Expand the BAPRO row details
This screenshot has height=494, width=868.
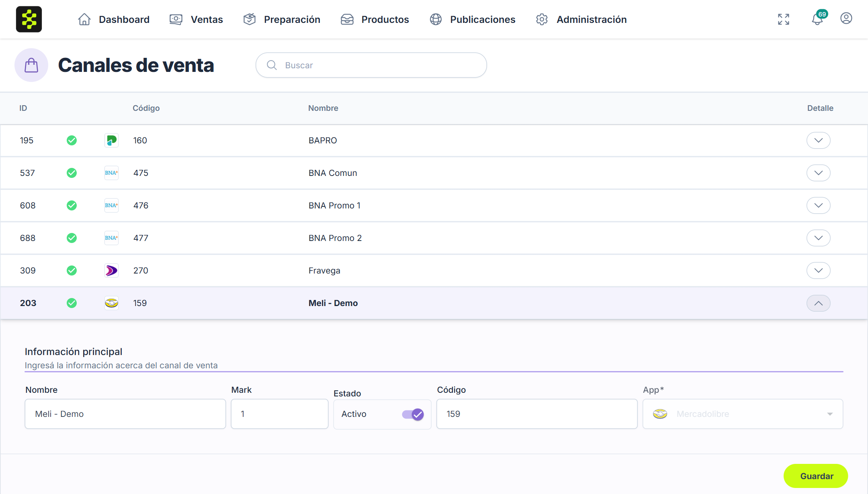click(x=819, y=140)
